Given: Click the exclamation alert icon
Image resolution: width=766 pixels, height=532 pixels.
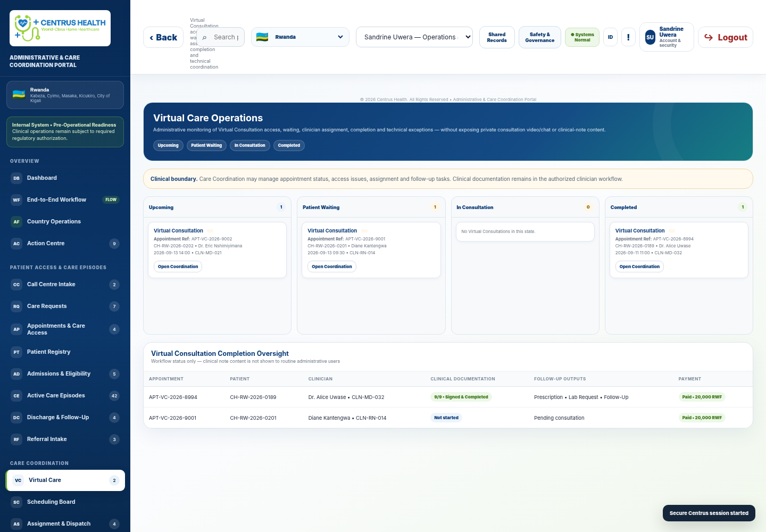Looking at the screenshot, I should click(628, 37).
